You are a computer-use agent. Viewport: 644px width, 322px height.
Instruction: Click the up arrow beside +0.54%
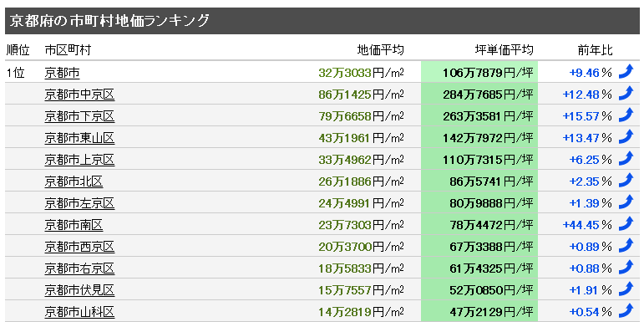click(626, 310)
